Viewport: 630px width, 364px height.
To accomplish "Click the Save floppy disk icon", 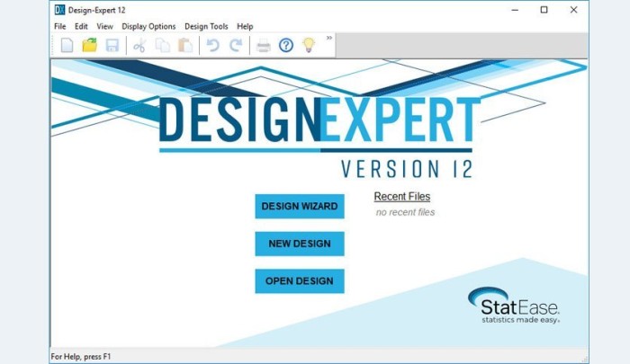I will [112, 45].
